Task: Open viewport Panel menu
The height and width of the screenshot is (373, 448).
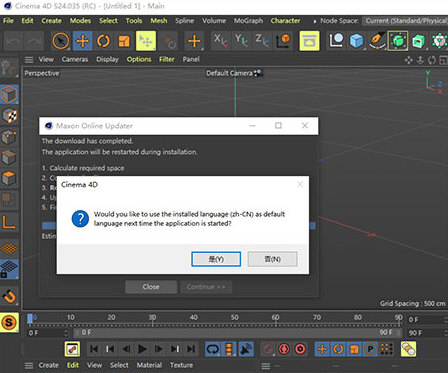Action: pyautogui.click(x=191, y=59)
